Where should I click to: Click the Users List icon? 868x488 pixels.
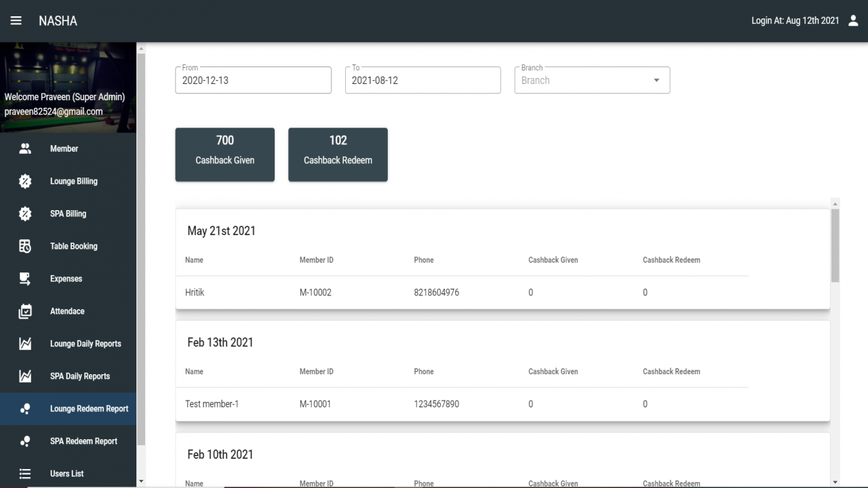coord(25,474)
